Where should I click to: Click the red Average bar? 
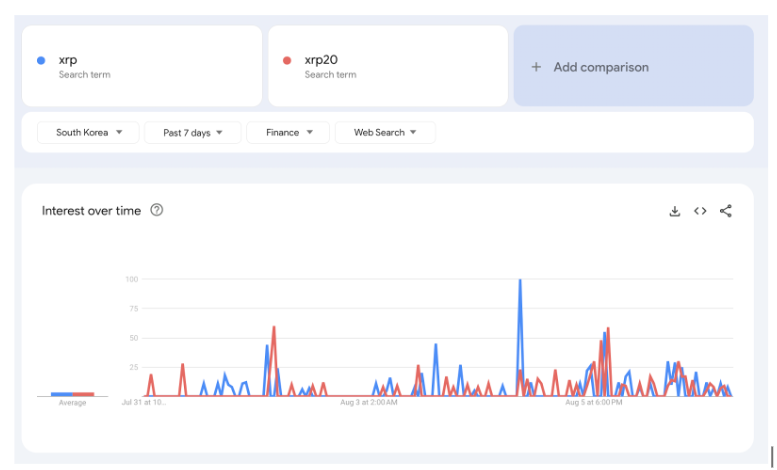pos(84,394)
